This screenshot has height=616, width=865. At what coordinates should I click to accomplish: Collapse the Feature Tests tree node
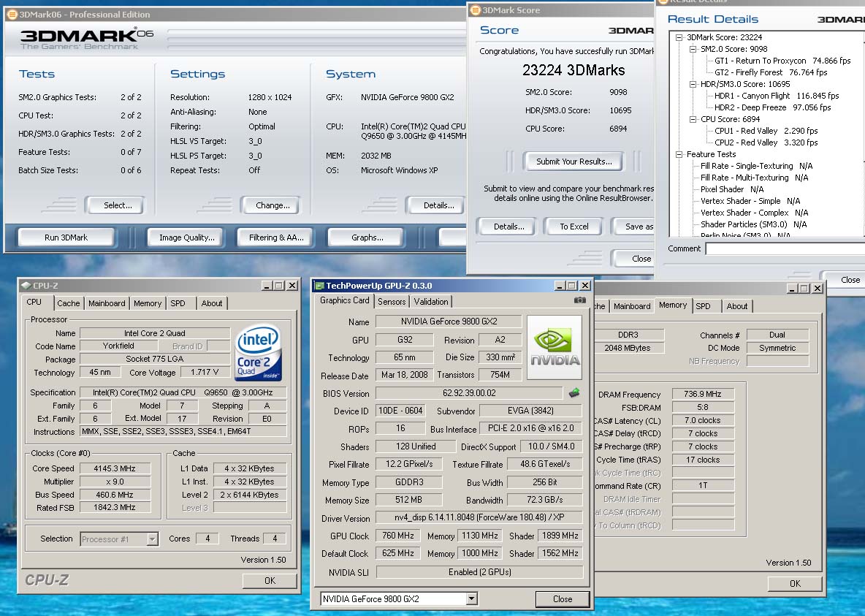[679, 154]
